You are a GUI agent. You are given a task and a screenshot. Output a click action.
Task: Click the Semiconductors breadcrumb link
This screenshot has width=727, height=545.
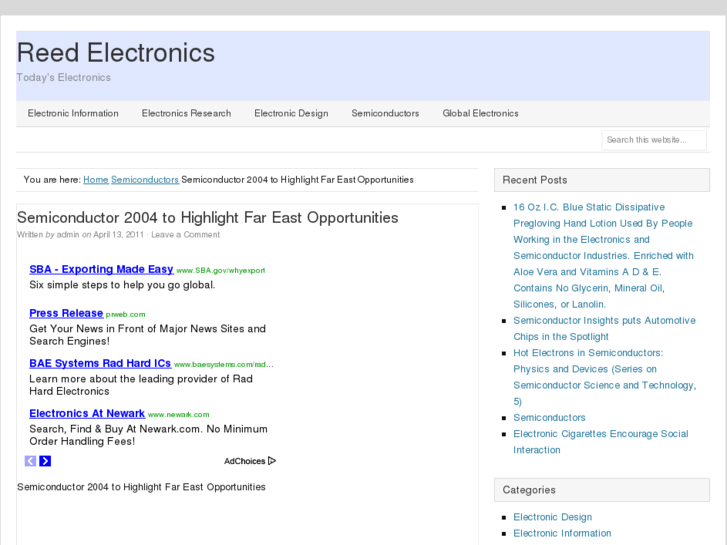click(x=145, y=180)
